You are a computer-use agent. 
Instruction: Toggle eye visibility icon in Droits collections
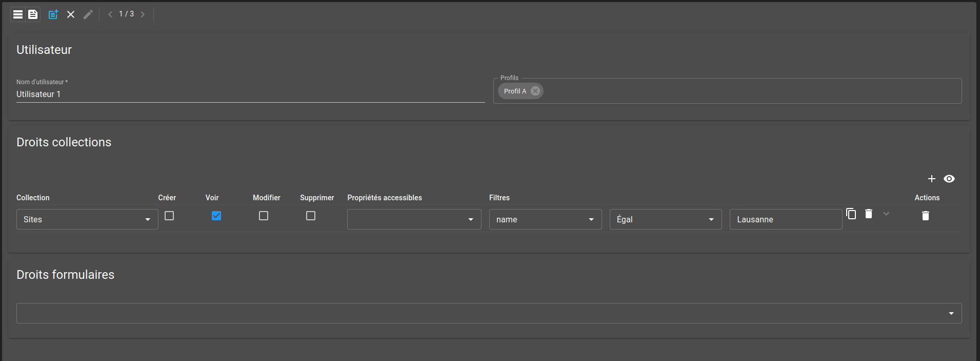pyautogui.click(x=949, y=179)
